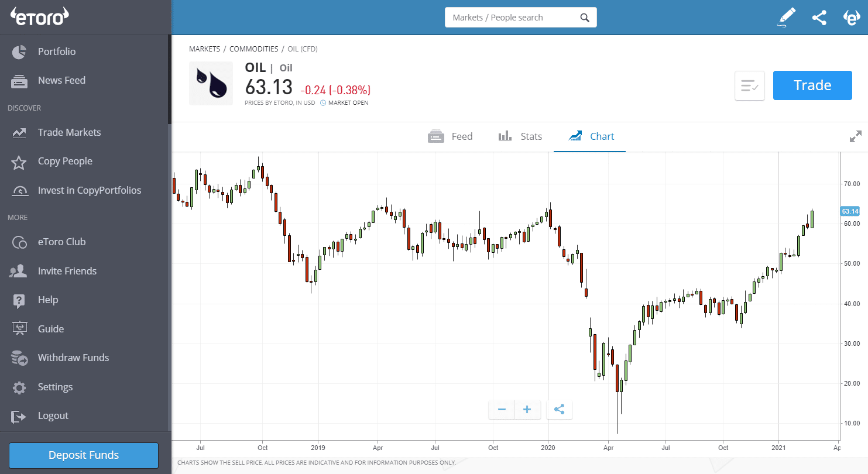
Task: Open Settings from sidebar
Action: coord(56,387)
